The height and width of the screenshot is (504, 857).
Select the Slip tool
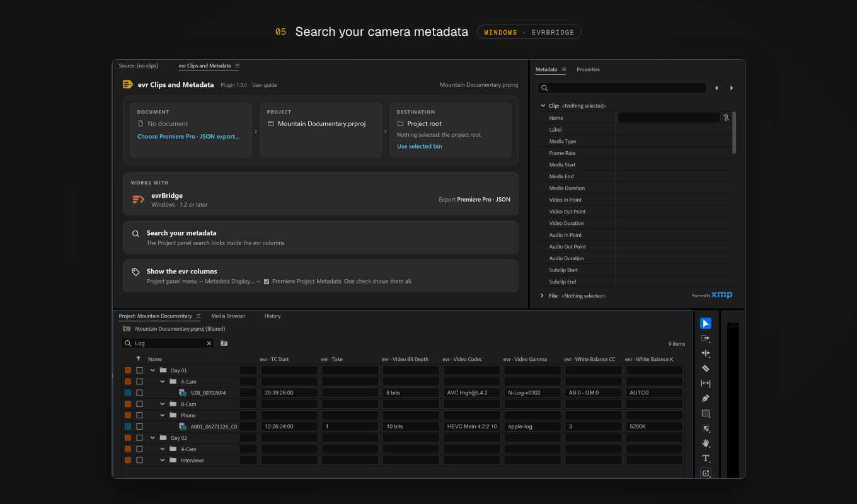[706, 383]
